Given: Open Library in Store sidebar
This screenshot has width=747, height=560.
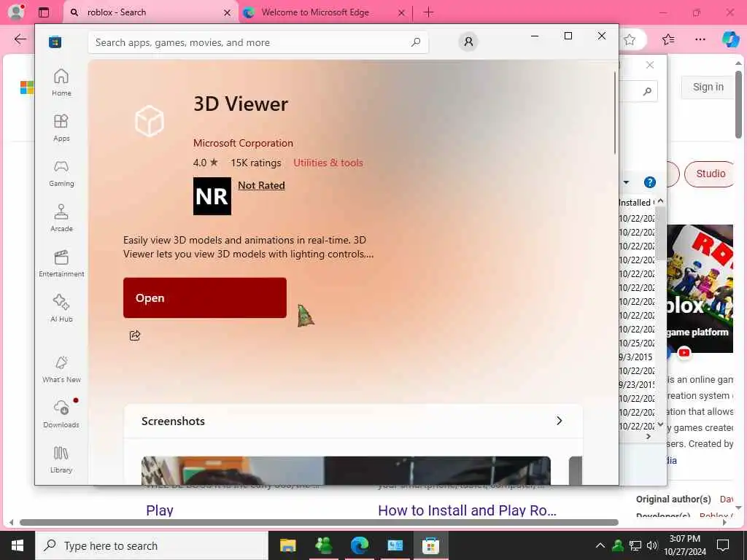Looking at the screenshot, I should [61, 459].
